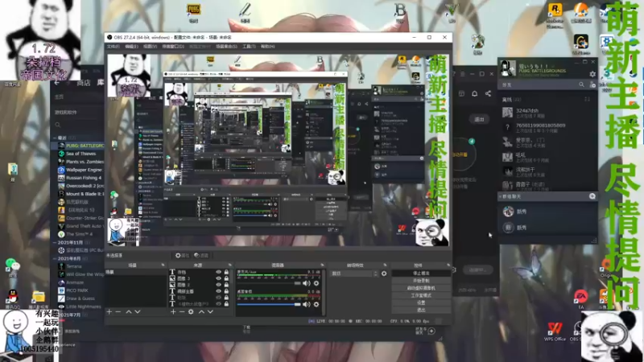Image resolution: width=644 pixels, height=362 pixels.
Task: Open 工具(T) menu in OBS
Action: pyautogui.click(x=250, y=47)
